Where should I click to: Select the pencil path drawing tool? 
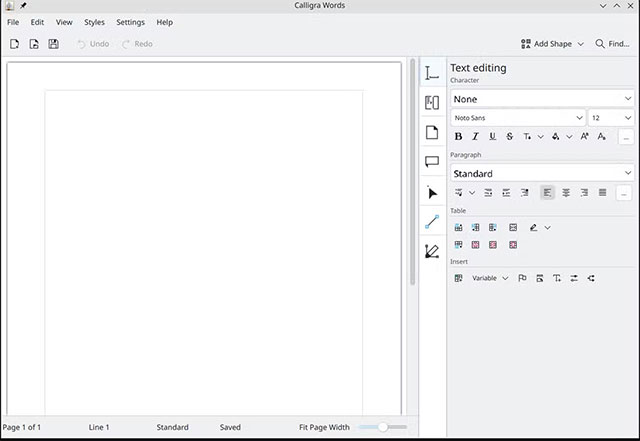pyautogui.click(x=432, y=251)
